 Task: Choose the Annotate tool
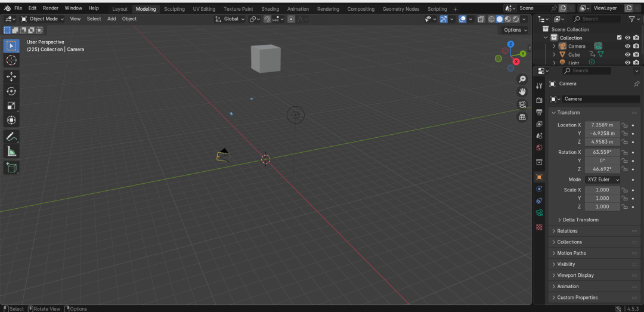coord(11,137)
